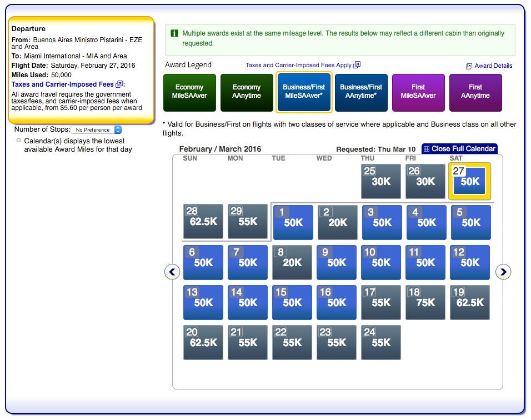
Task: Click the 'Miles Used: 50,000' line
Action: coord(41,75)
